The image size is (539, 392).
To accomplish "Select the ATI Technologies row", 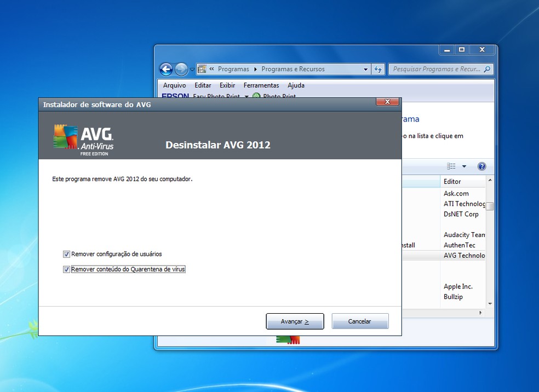I will pyautogui.click(x=464, y=204).
